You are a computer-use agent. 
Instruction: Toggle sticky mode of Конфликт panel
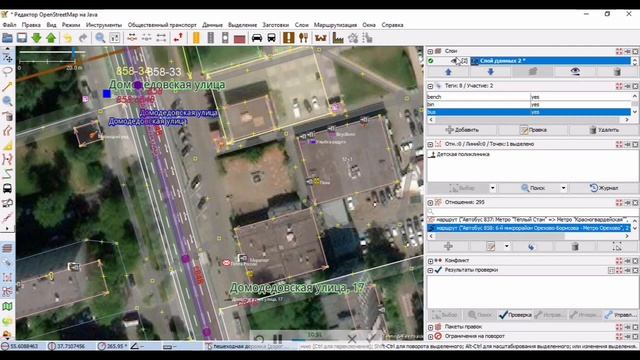click(627, 261)
